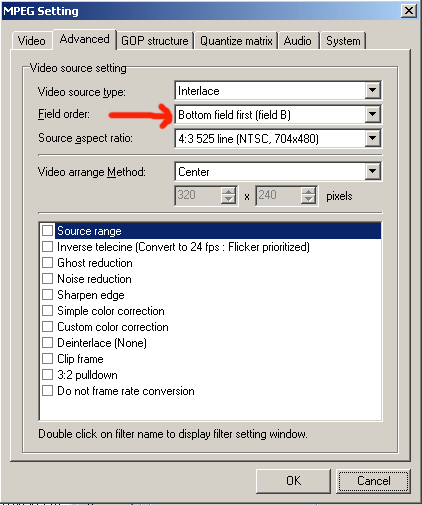This screenshot has width=422, height=505.
Task: Open the Field order dropdown arrow
Action: 372,114
